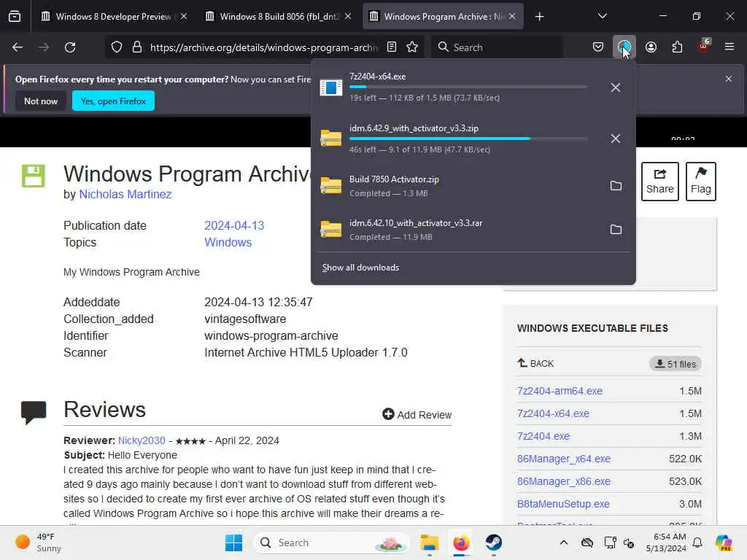Bookmark this page with the star
This screenshot has height=560, width=747.
pos(413,47)
